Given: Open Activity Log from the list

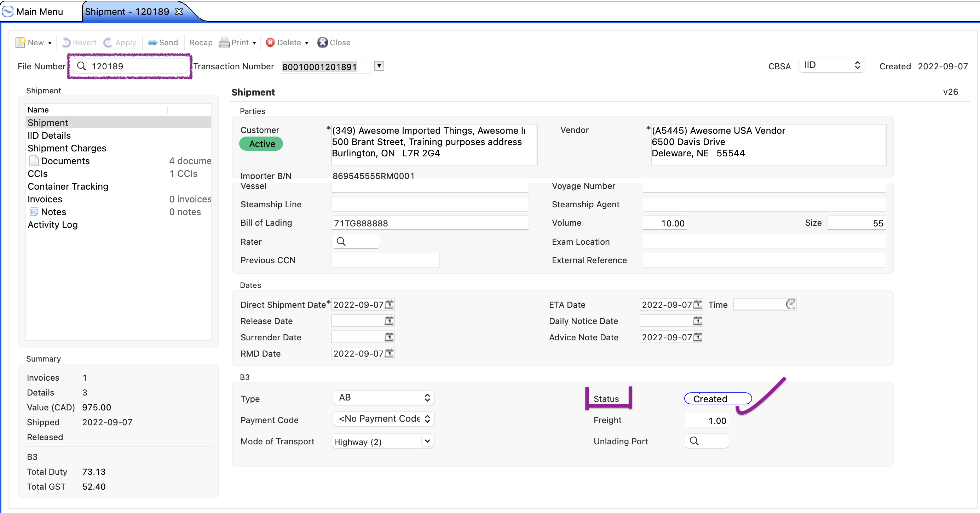Looking at the screenshot, I should [x=52, y=225].
